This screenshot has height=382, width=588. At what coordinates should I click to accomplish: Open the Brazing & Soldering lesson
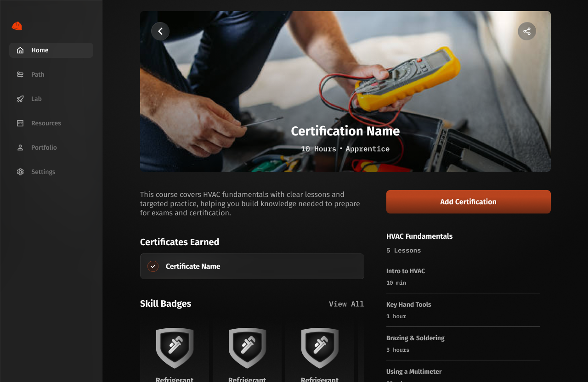(x=463, y=343)
